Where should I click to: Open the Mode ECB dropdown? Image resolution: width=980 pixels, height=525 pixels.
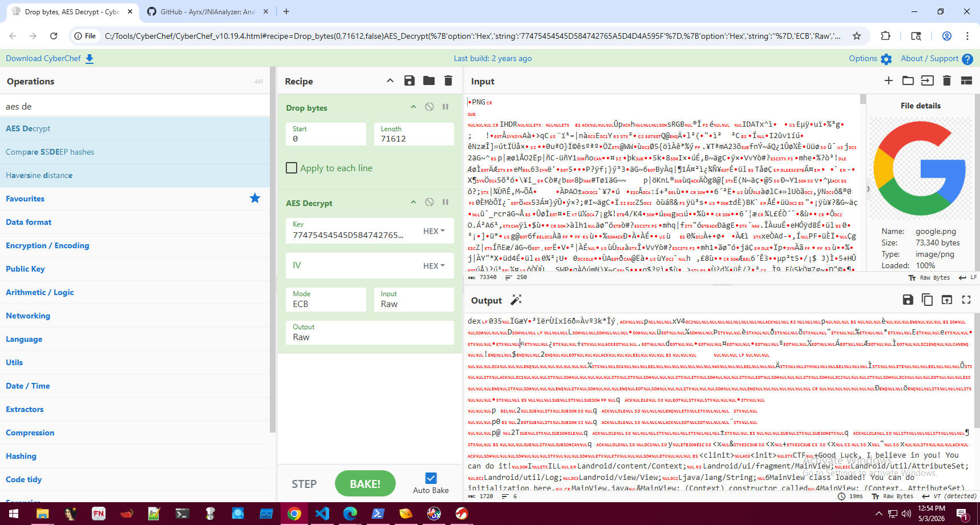tap(326, 299)
